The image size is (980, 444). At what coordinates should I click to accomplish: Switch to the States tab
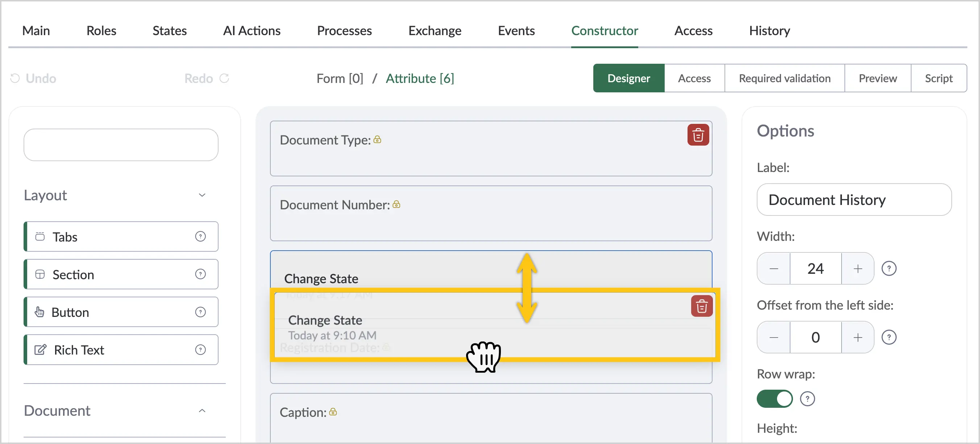pyautogui.click(x=169, y=30)
